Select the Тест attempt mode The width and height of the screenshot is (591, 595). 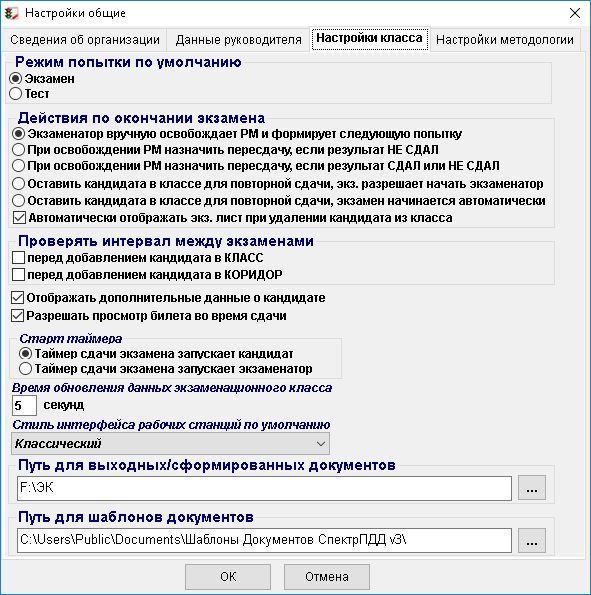[x=29, y=94]
